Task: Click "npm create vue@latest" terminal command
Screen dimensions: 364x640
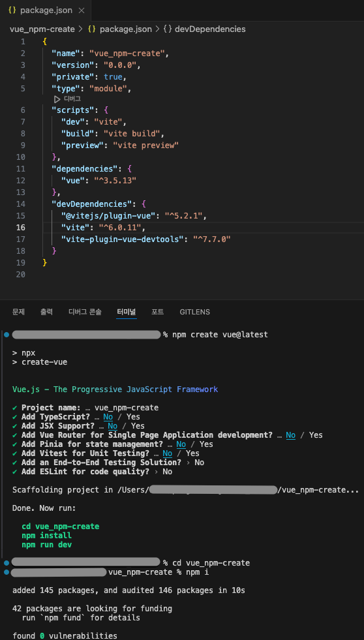Action: 220,335
